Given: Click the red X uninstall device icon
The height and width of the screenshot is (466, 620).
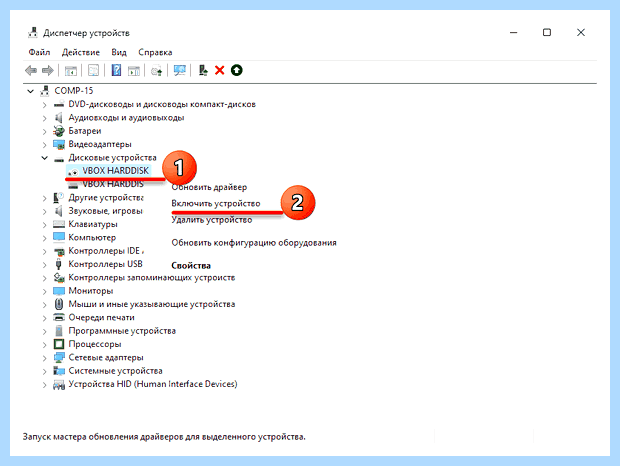Looking at the screenshot, I should pyautogui.click(x=219, y=70).
